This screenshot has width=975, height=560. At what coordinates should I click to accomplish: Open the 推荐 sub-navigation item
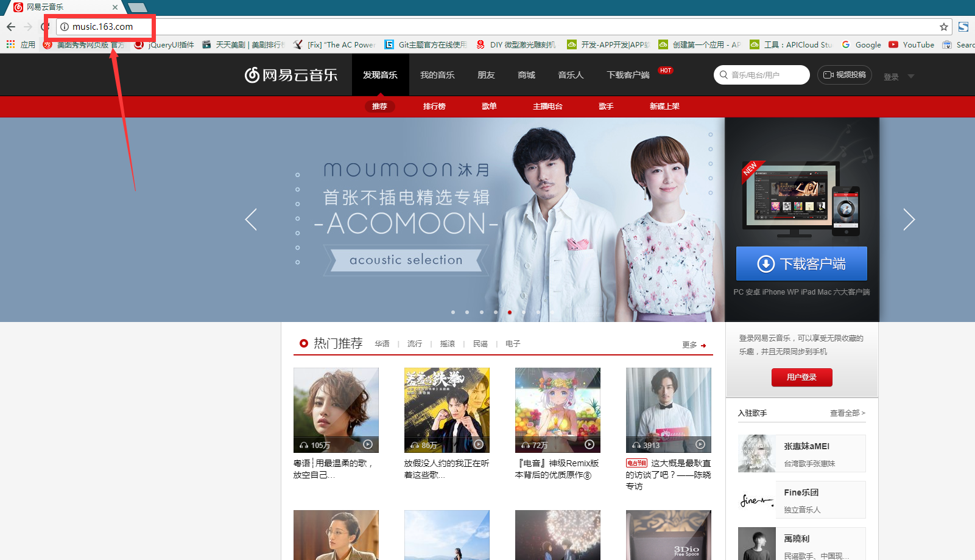point(380,107)
